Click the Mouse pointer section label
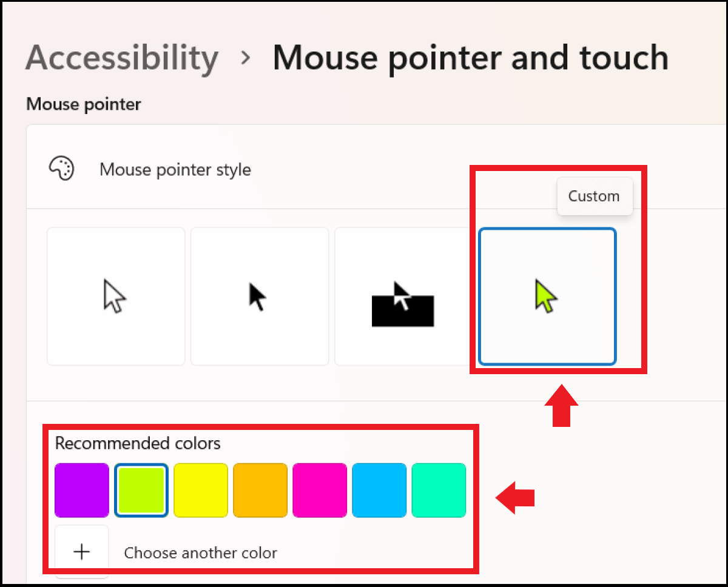This screenshot has width=728, height=587. 83,104
